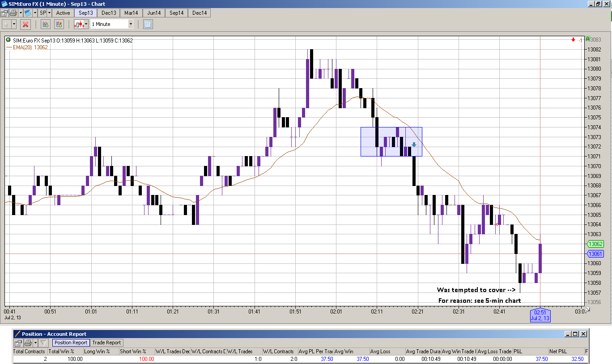Click the Net P&L column header
The height and width of the screenshot is (364, 612).
pyautogui.click(x=566, y=351)
